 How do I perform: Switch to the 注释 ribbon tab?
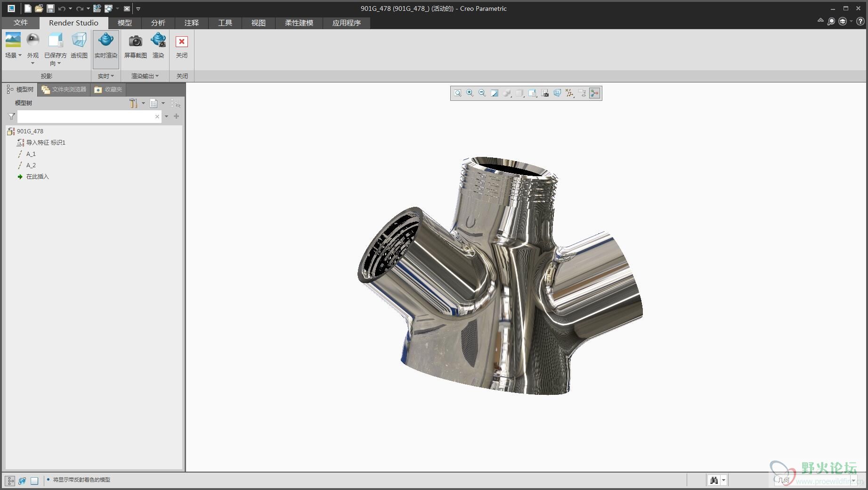click(x=192, y=23)
